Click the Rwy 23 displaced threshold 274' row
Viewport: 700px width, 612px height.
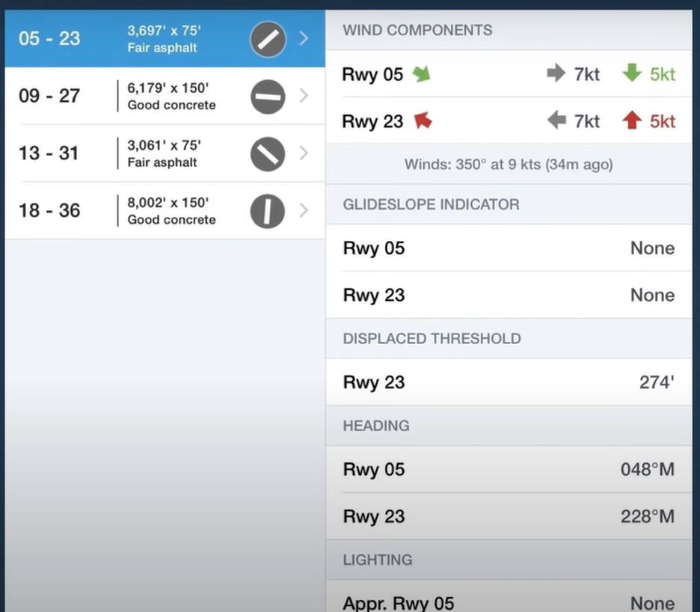point(509,382)
